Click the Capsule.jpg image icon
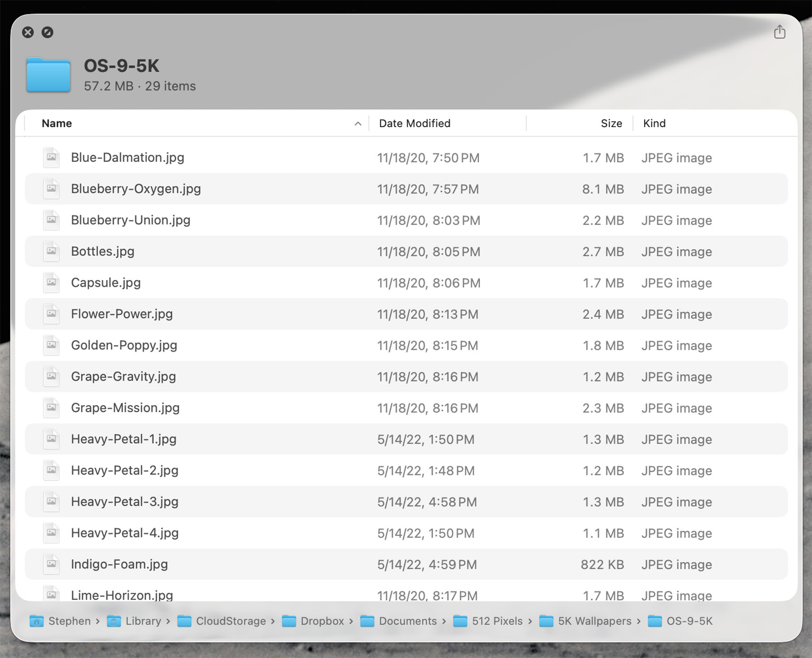The width and height of the screenshot is (812, 658). tap(51, 283)
